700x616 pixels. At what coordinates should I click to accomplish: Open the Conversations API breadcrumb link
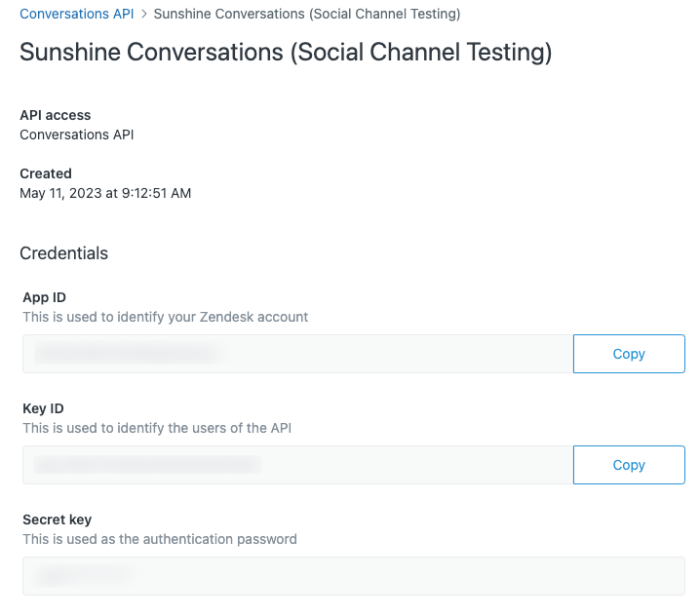pyautogui.click(x=77, y=14)
